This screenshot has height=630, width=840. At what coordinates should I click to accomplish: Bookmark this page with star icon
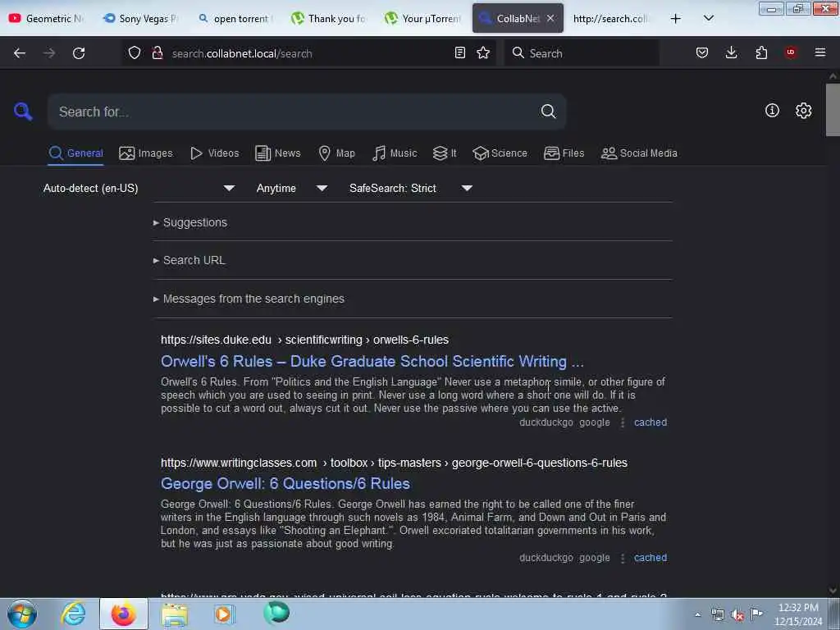point(483,52)
